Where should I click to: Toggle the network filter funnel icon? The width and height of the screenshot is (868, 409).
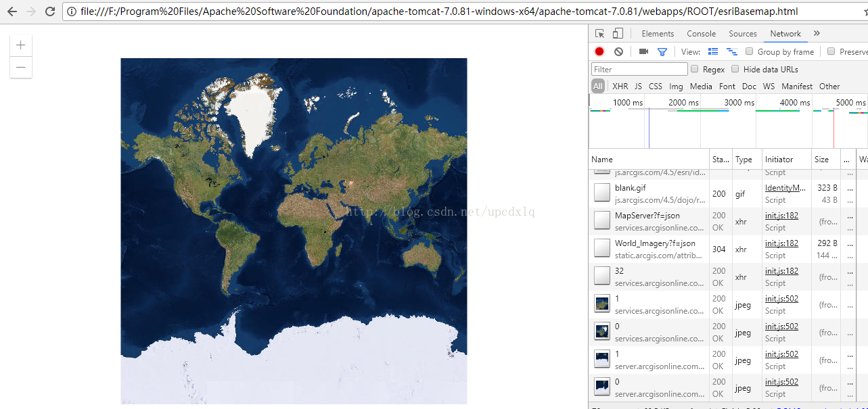(x=662, y=51)
